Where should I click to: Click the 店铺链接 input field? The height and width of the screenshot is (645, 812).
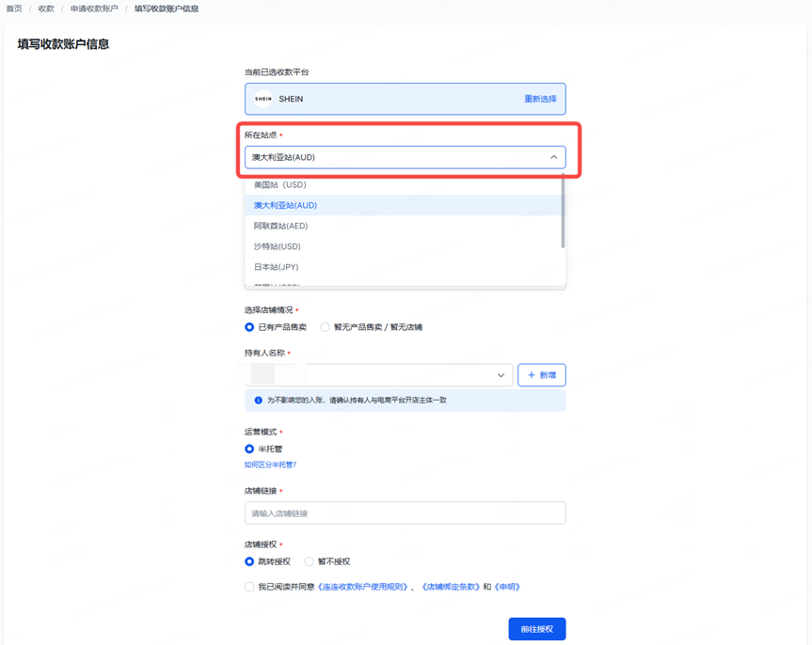405,513
